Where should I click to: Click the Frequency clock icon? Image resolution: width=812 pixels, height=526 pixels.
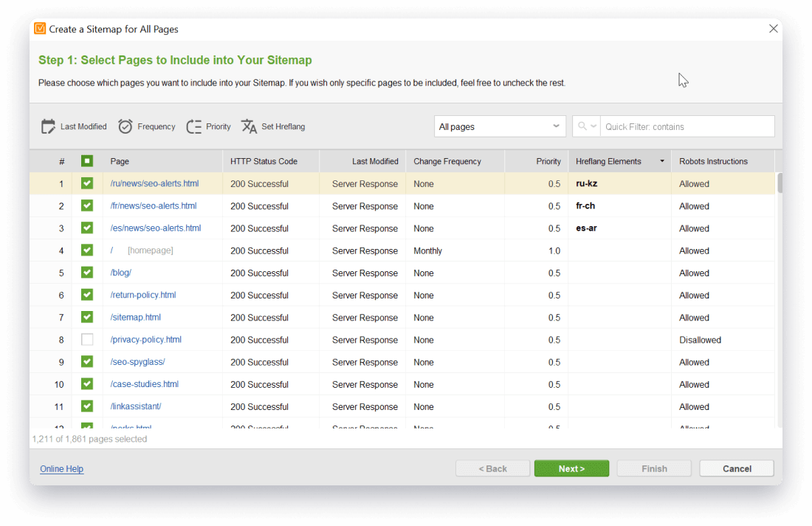[x=125, y=126]
